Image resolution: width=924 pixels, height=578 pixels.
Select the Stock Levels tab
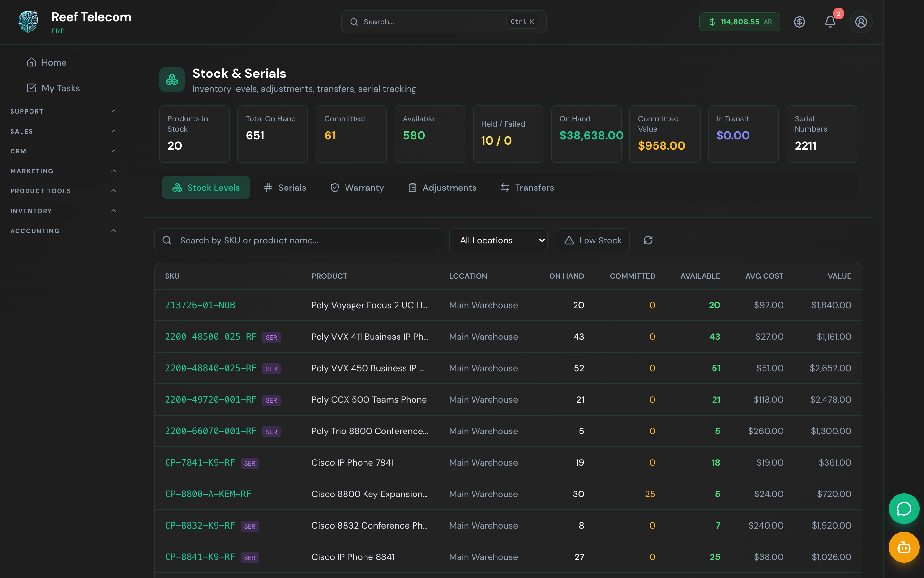point(206,188)
